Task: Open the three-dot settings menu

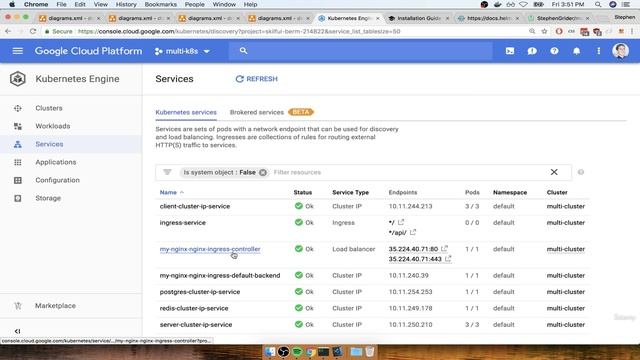Action: pos(598,51)
